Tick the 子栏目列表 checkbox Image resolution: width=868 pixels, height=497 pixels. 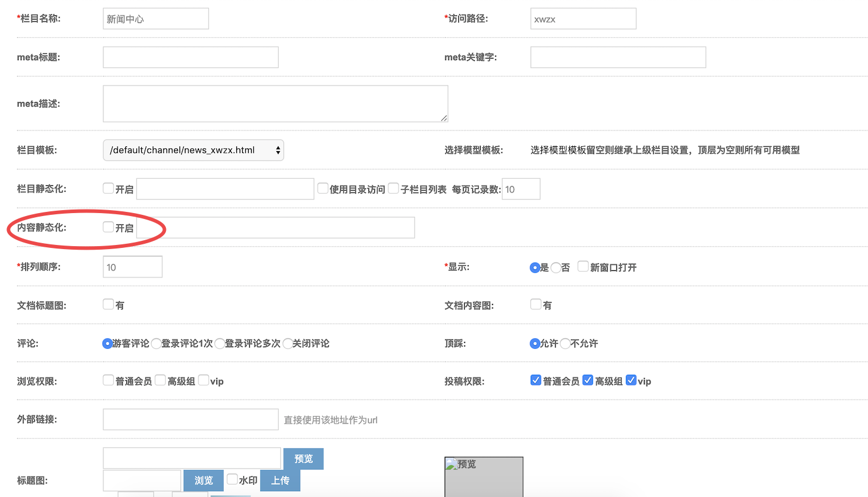(x=393, y=188)
